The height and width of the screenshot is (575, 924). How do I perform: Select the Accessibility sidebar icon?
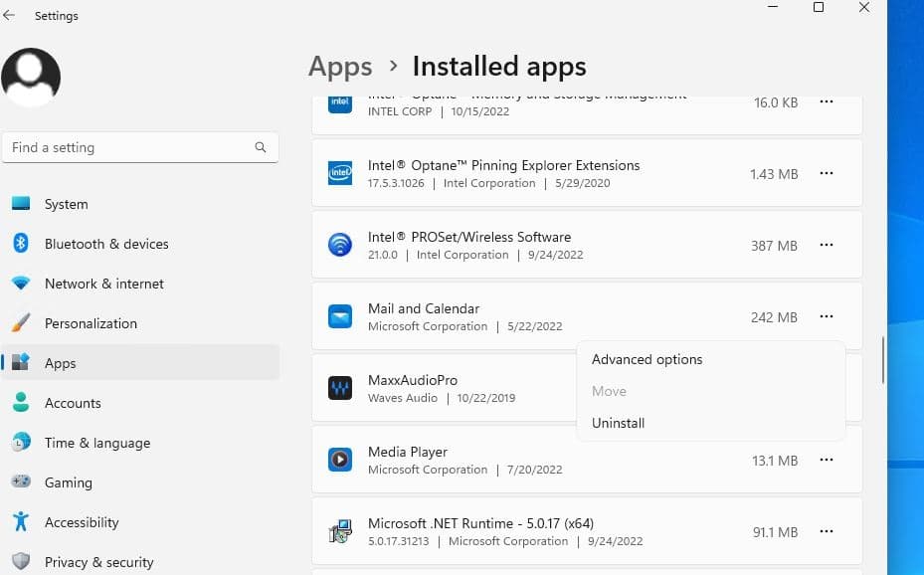(22, 522)
